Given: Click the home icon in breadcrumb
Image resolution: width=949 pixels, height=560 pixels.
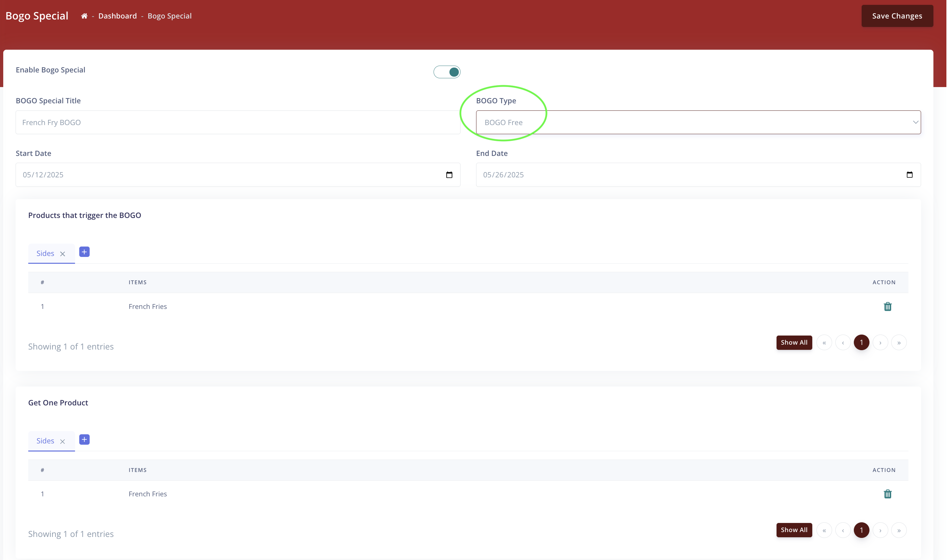Looking at the screenshot, I should click(x=84, y=16).
